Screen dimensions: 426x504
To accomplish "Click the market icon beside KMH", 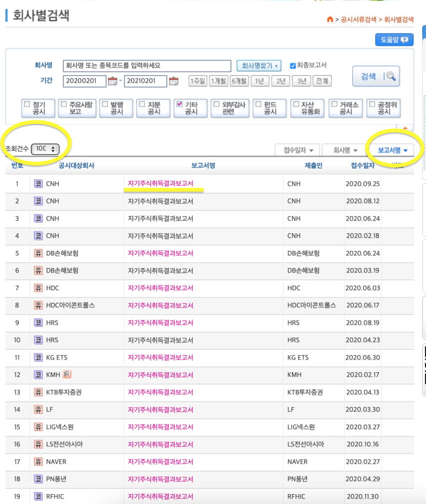I will pos(38,375).
